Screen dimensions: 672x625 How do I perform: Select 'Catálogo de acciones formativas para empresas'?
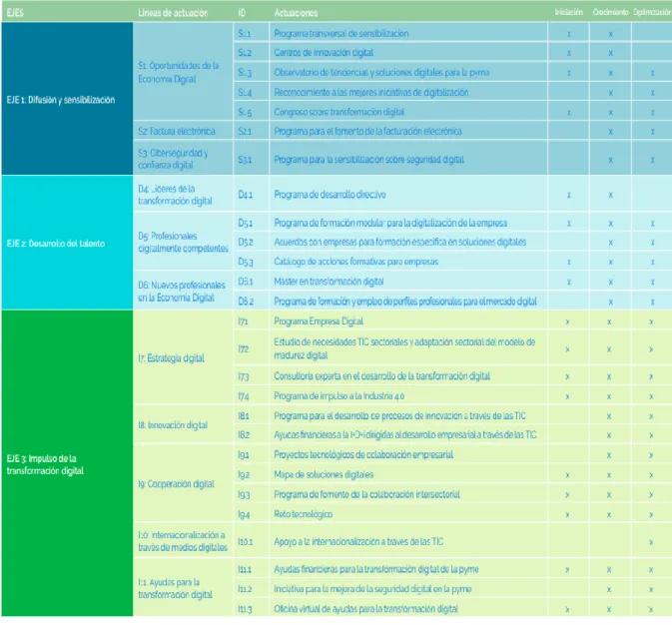point(355,262)
